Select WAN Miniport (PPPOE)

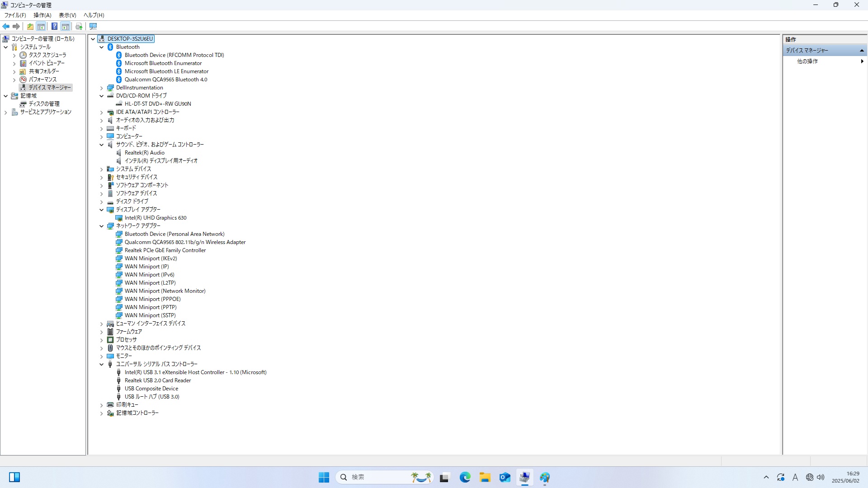tap(152, 299)
